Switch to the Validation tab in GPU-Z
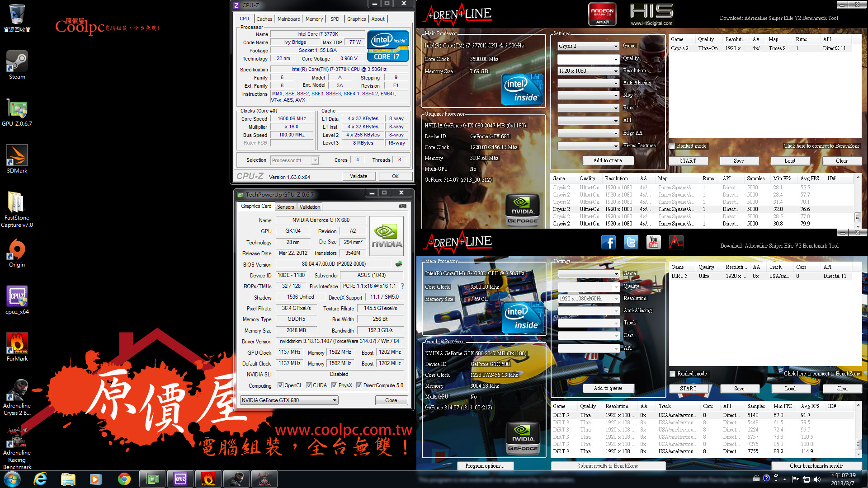Image resolution: width=868 pixels, height=488 pixels. [310, 207]
